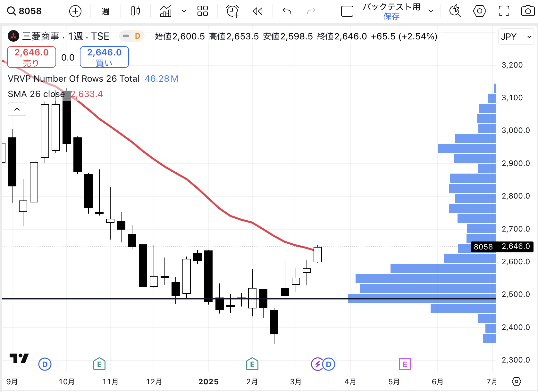The width and height of the screenshot is (538, 392).
Task: Click the 46.28M total volume value
Action: point(161,79)
